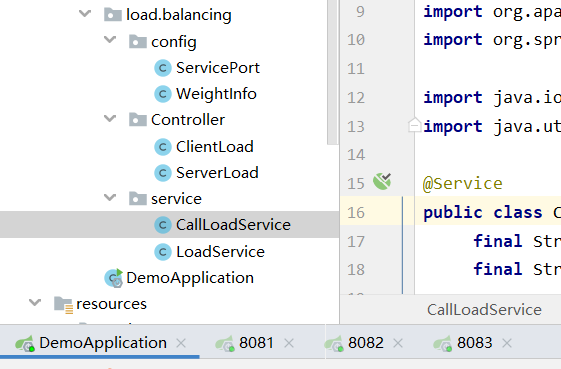The width and height of the screenshot is (561, 369).
Task: Collapse the load.balancing package
Action: pyautogui.click(x=85, y=14)
